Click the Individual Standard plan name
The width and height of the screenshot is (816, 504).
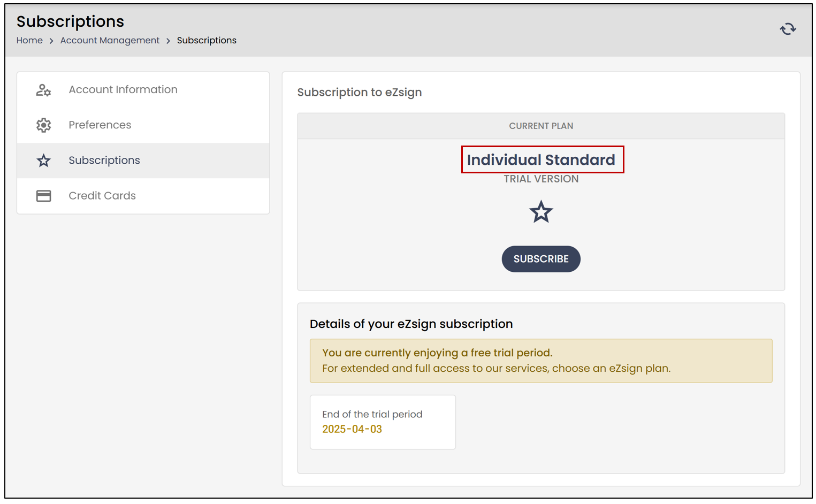[541, 160]
